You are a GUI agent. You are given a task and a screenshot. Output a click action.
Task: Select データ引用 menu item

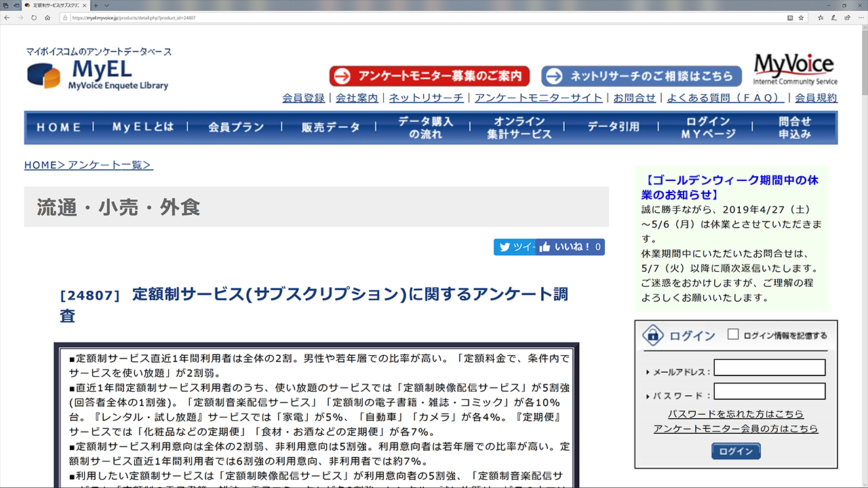click(x=613, y=127)
